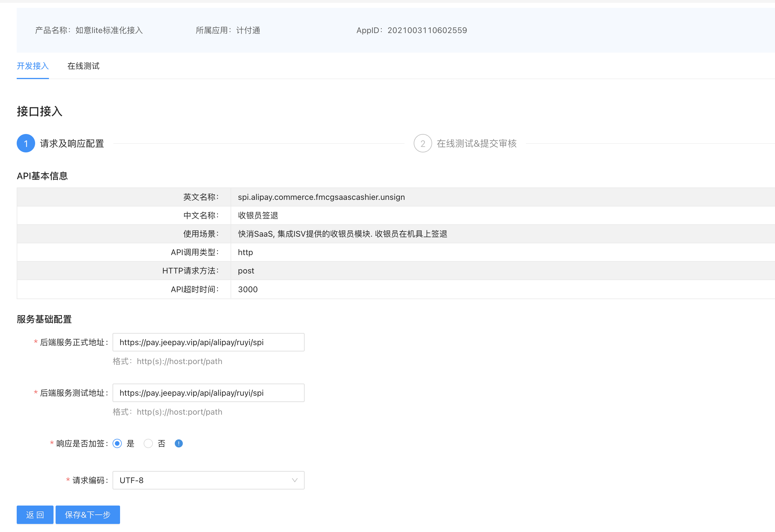Click the step 2 circle icon
Screen dimensions: 775x532
[x=422, y=143]
